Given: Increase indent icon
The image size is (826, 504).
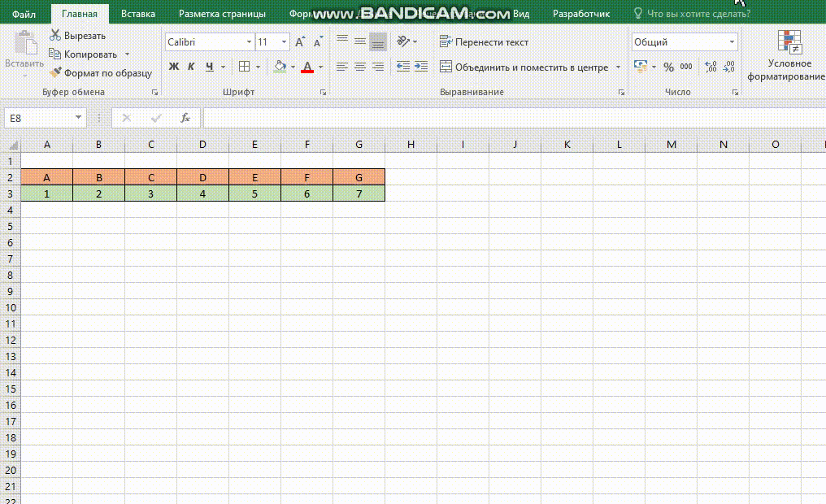Looking at the screenshot, I should click(421, 67).
